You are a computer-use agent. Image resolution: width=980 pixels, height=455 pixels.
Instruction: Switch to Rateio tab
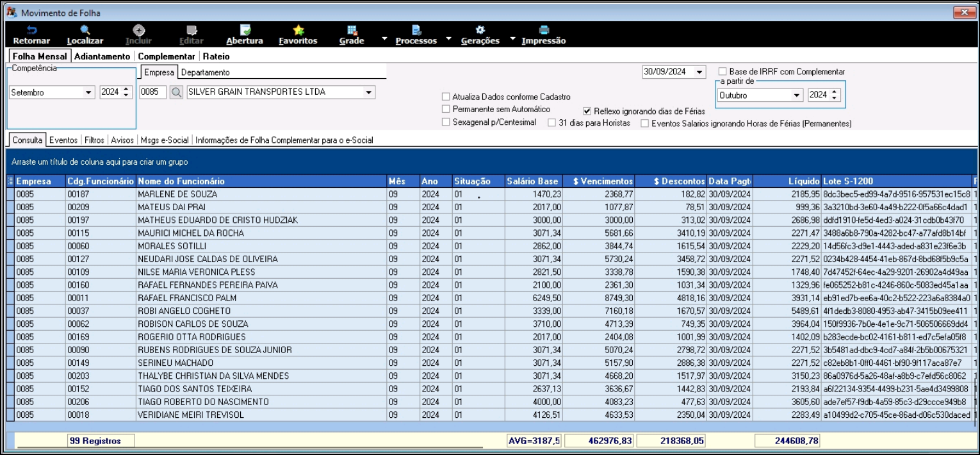[x=216, y=56]
